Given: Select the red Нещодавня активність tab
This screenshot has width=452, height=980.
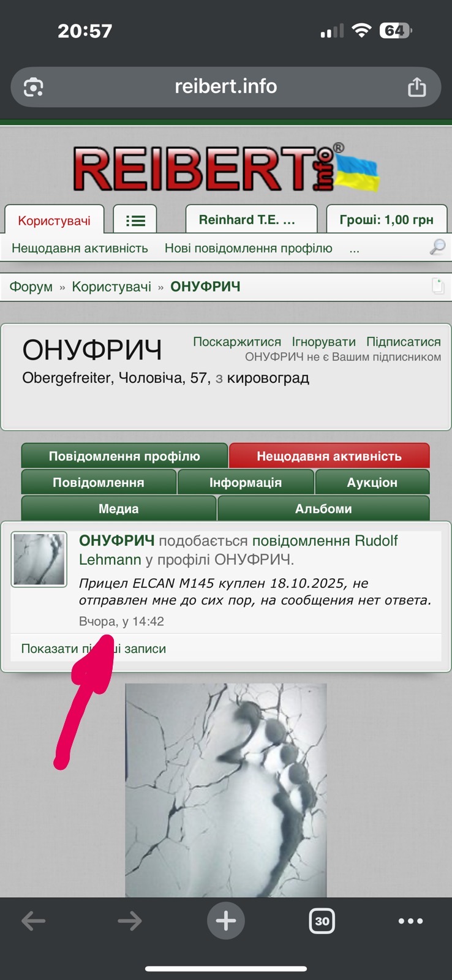Looking at the screenshot, I should pos(330,456).
